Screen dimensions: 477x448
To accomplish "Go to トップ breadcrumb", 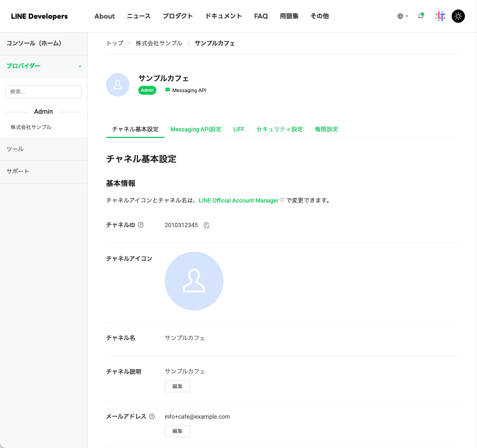I will click(115, 43).
